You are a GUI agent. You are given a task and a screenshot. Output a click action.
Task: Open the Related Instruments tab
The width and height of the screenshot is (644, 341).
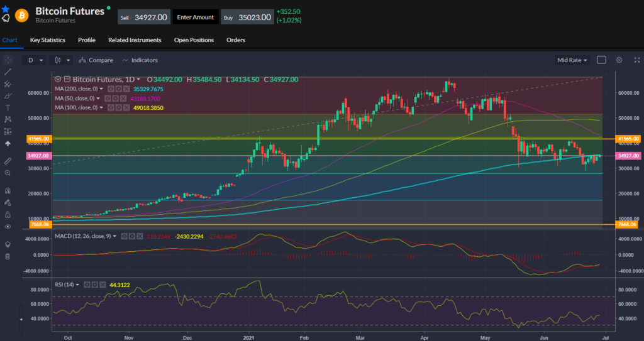(135, 40)
